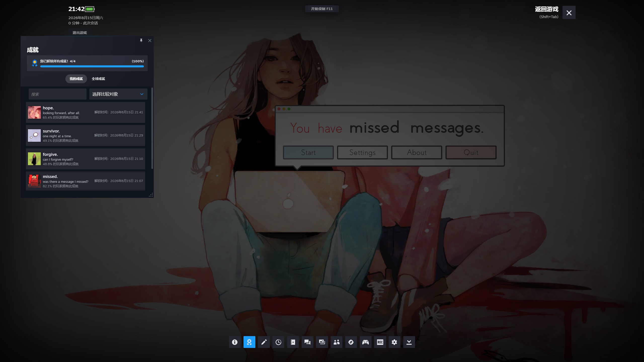Image resolution: width=644 pixels, height=362 pixels.
Task: Close the 成就 achievements panel
Action: pos(150,40)
